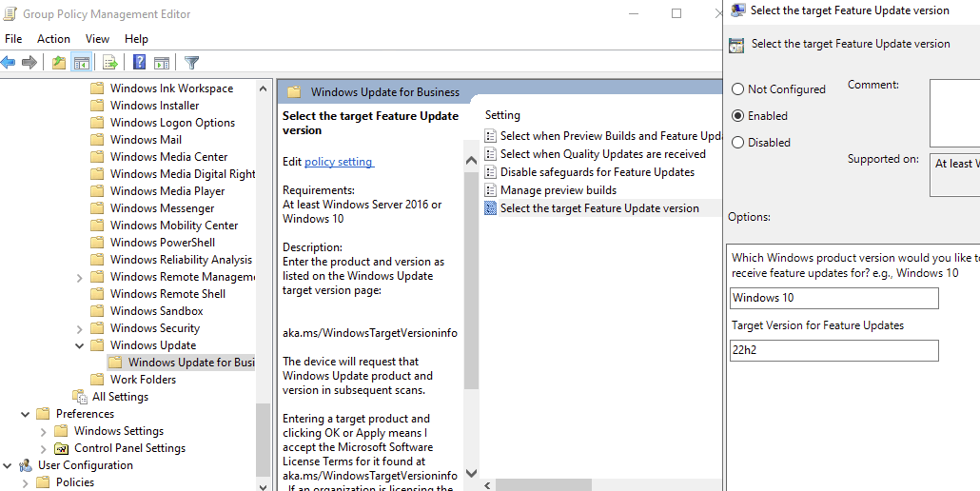Select 'Select when Quality Updates are received' setting

pos(602,153)
